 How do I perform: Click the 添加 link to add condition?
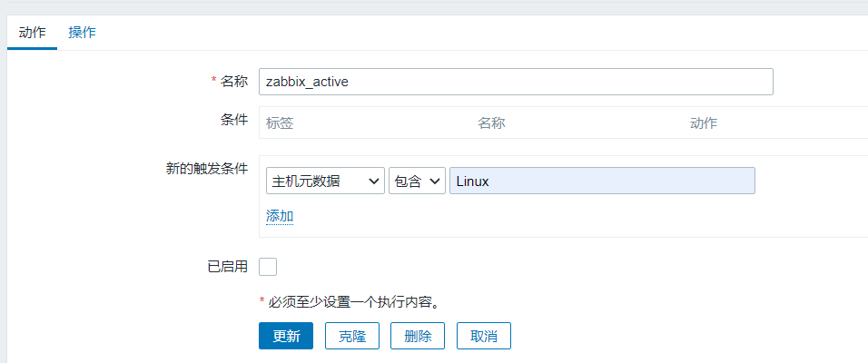coord(280,216)
